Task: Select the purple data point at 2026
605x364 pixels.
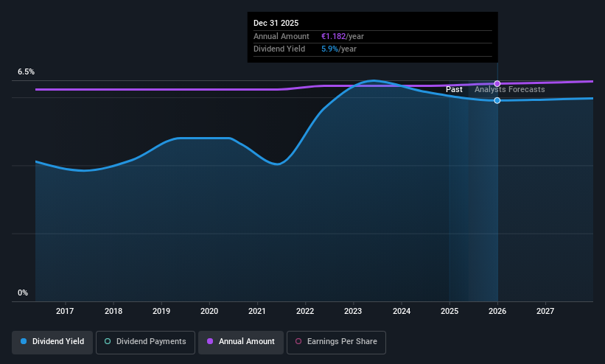Action: (497, 84)
